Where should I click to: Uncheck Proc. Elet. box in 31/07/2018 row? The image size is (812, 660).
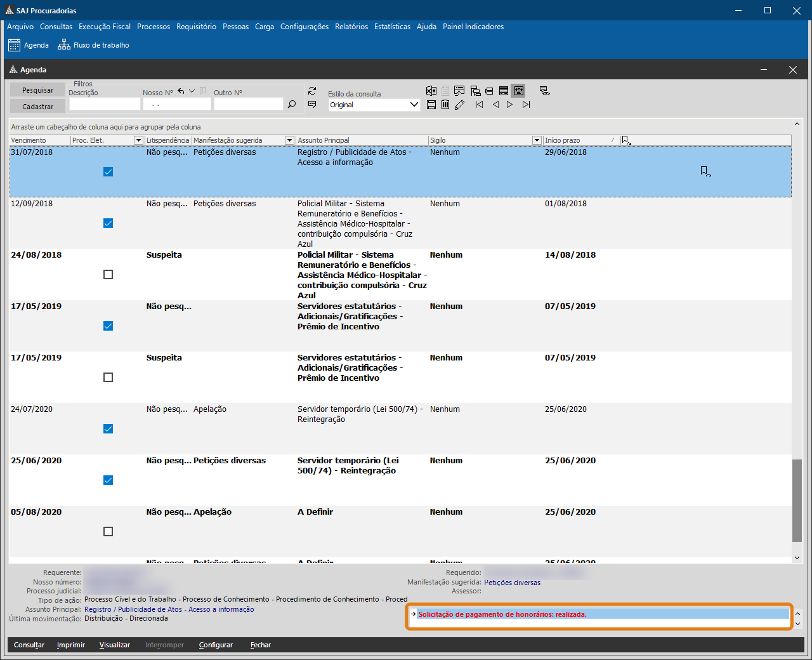click(108, 172)
